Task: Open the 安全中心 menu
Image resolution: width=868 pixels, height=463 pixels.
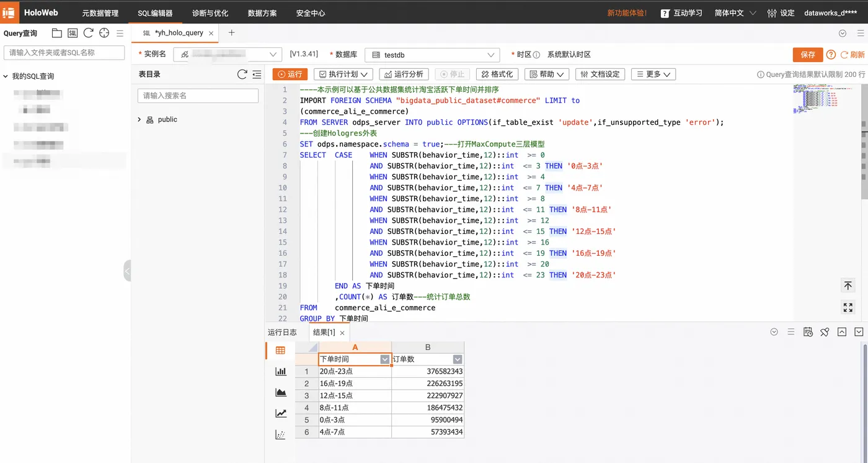Action: (x=311, y=13)
